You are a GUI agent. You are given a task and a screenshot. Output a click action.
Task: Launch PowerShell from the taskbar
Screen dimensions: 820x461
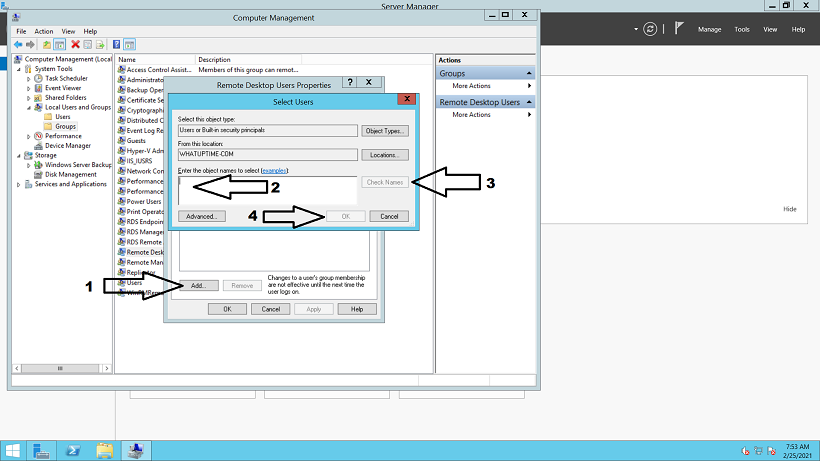pos(73,451)
